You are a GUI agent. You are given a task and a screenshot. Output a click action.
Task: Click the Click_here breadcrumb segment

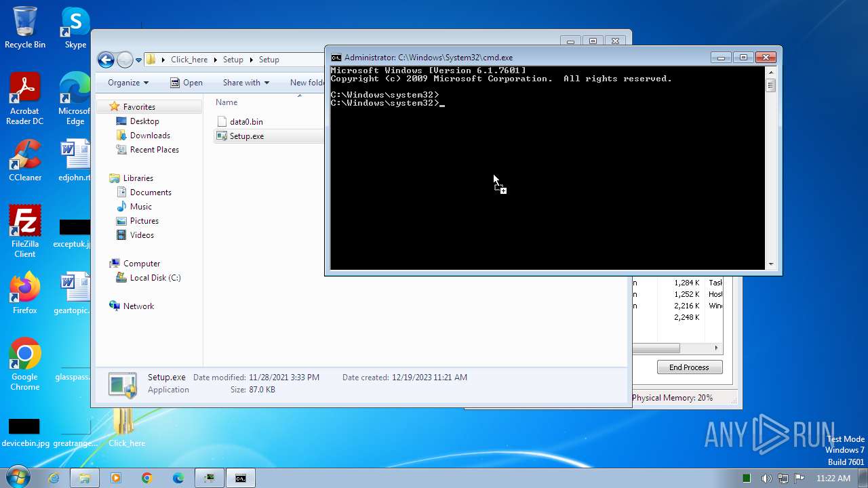coord(189,60)
